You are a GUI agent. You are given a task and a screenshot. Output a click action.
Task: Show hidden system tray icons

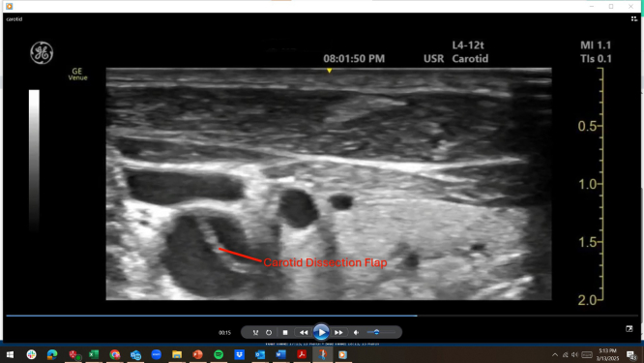[555, 355]
